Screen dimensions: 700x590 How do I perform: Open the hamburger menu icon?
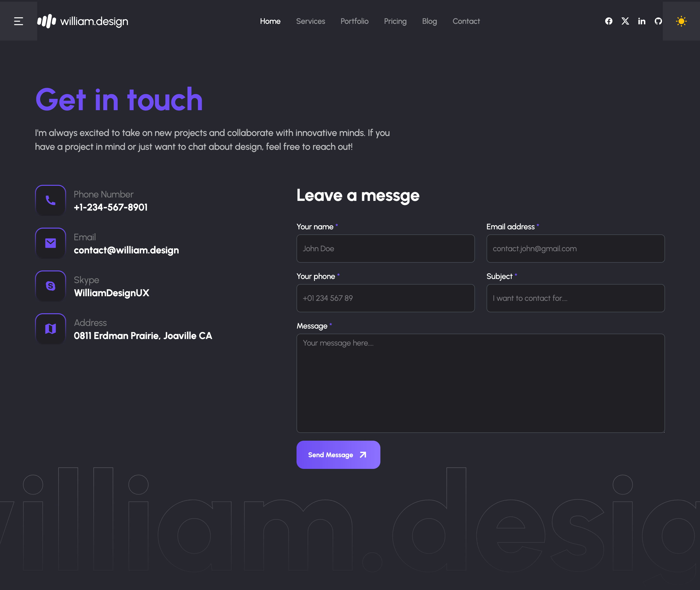coord(18,21)
